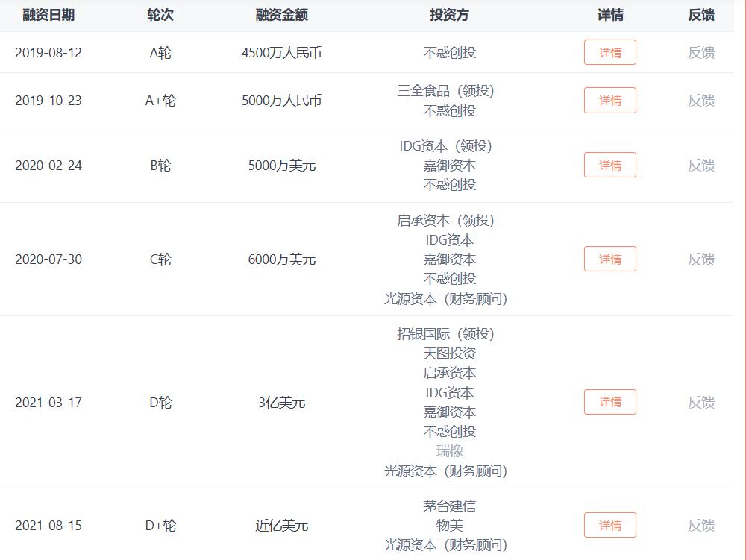Viewport: 746px width, 560px height.
Task: Submit 反馈 for the B轮 record
Action: [x=702, y=165]
